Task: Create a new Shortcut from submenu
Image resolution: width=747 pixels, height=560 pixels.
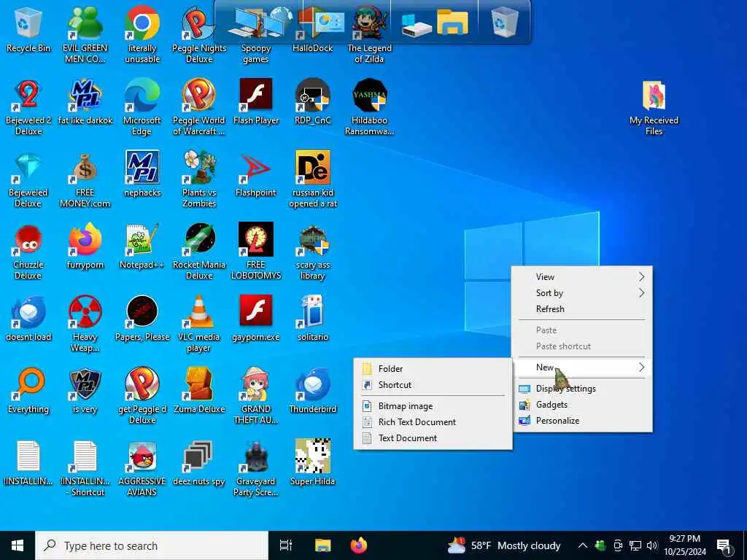Action: 433,385
